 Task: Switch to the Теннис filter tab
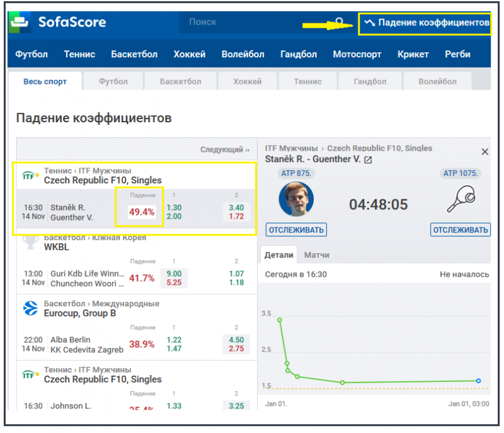coord(307,81)
